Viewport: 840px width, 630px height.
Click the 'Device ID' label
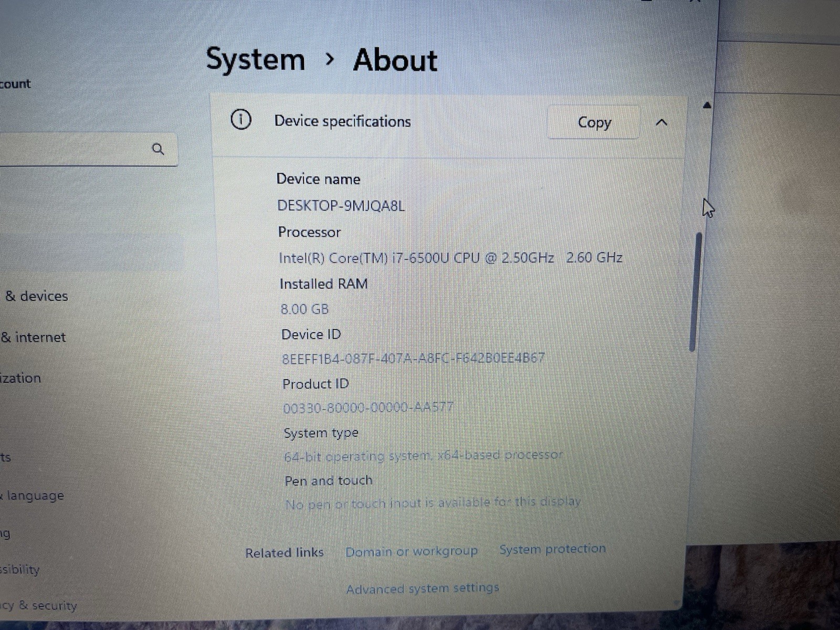(311, 334)
